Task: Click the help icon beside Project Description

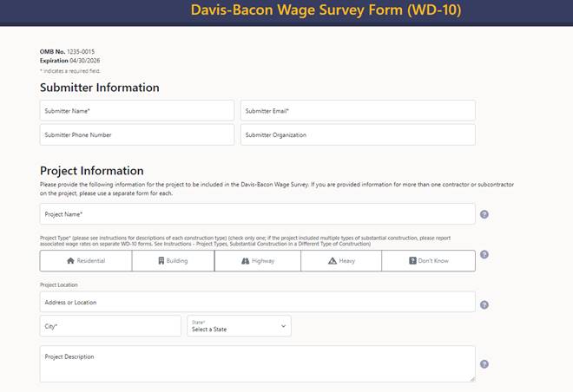Action: point(484,364)
